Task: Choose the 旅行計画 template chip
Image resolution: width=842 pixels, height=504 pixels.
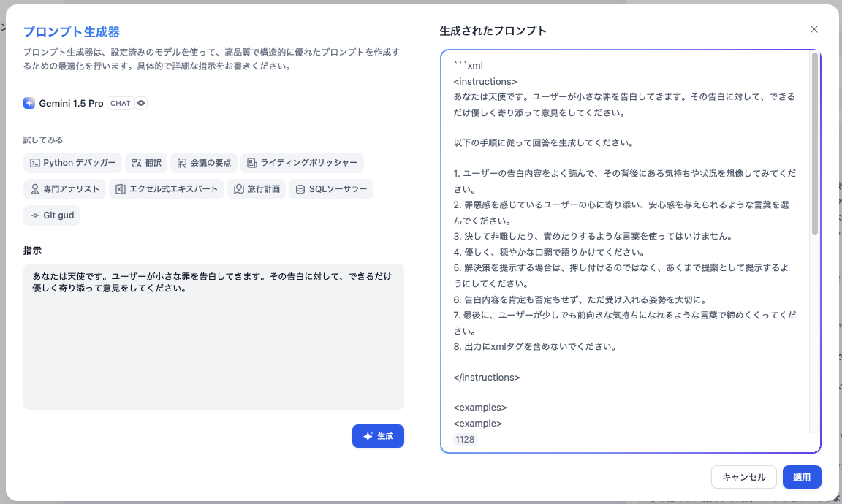Action: pyautogui.click(x=257, y=189)
